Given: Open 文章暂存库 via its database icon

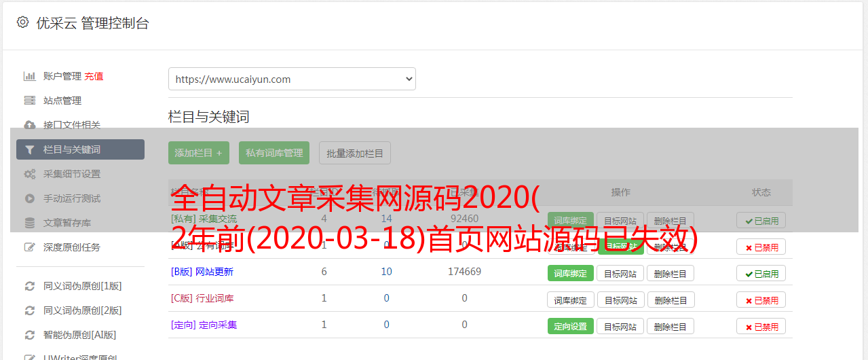Looking at the screenshot, I should click(x=30, y=223).
